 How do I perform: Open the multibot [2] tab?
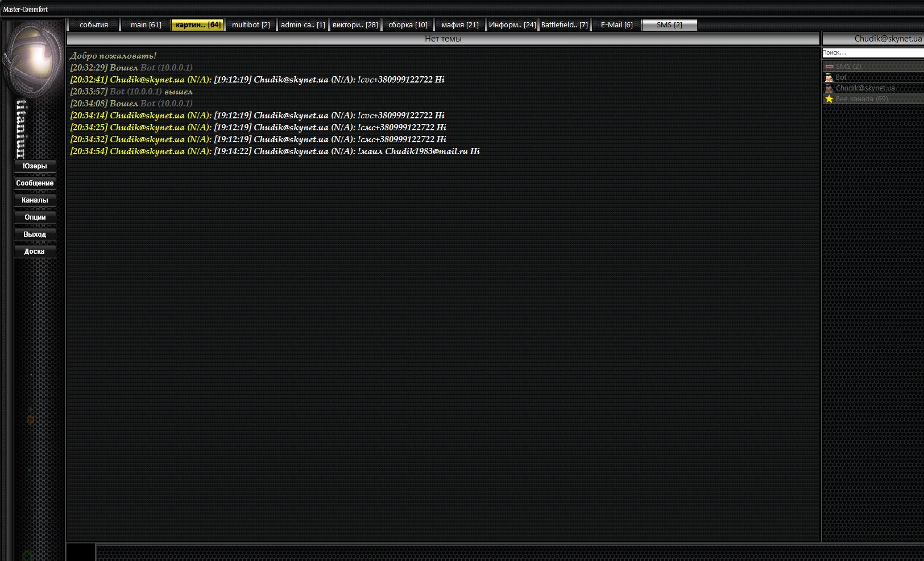pyautogui.click(x=251, y=25)
